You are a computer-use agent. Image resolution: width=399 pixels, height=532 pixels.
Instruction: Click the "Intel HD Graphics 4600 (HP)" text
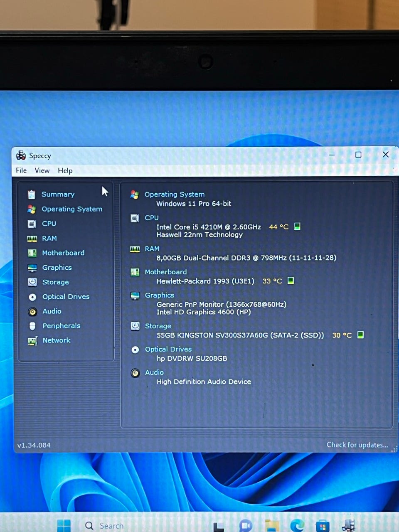[x=204, y=312]
